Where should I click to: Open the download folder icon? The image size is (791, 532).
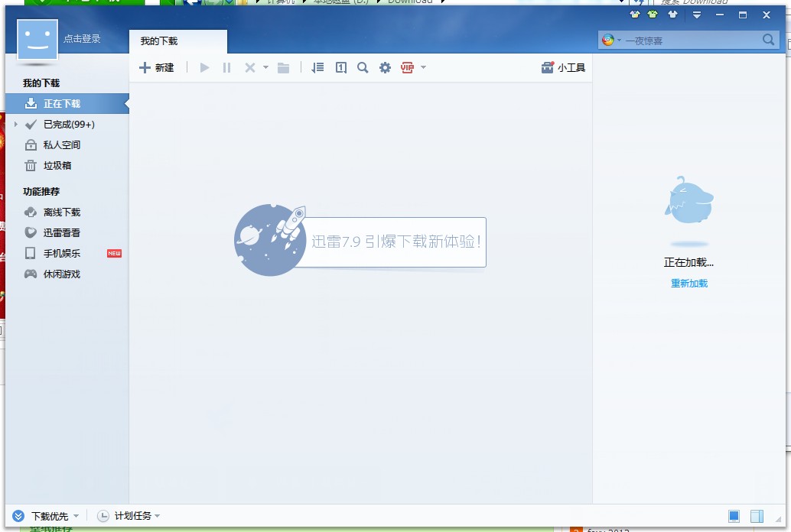click(x=284, y=67)
